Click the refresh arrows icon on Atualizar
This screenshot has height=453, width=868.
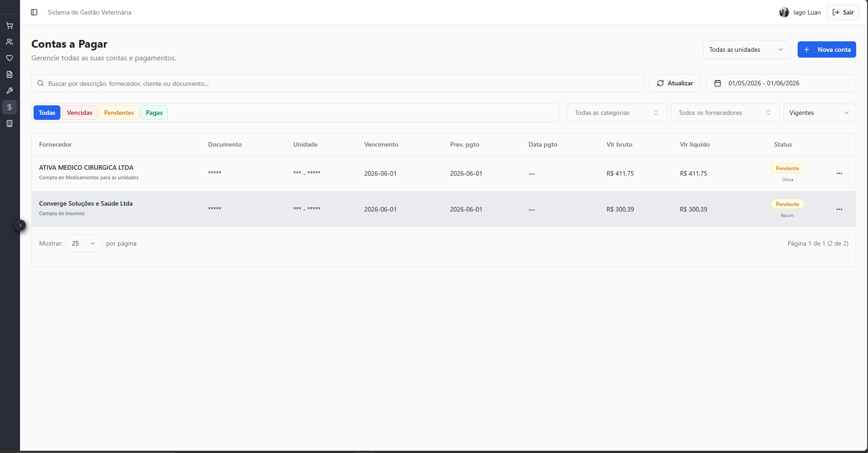(x=660, y=83)
